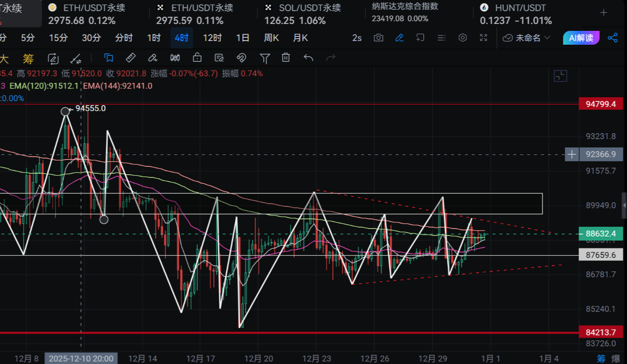
Task: Toggle the drawing lock padlock
Action: tap(197, 58)
